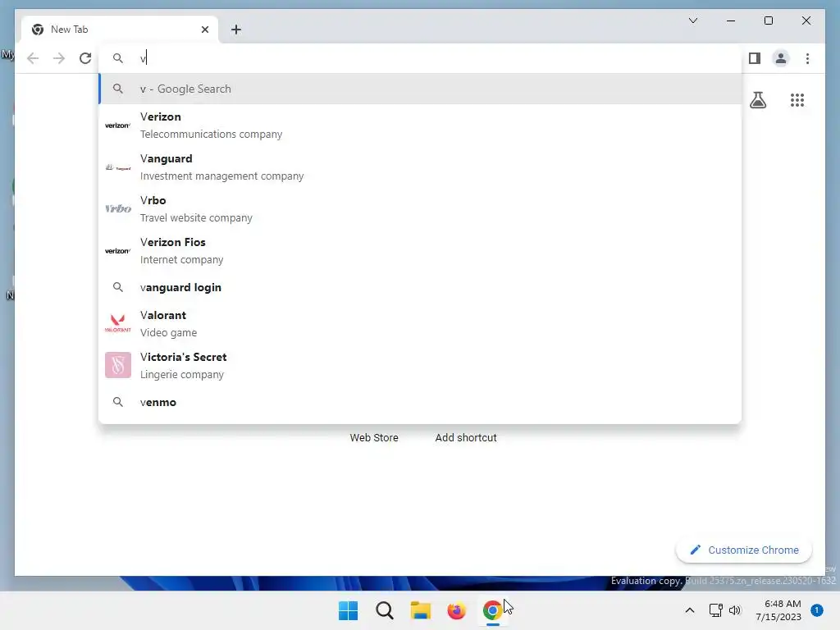Minimize the Chrome window
The width and height of the screenshot is (840, 630).
pos(731,21)
